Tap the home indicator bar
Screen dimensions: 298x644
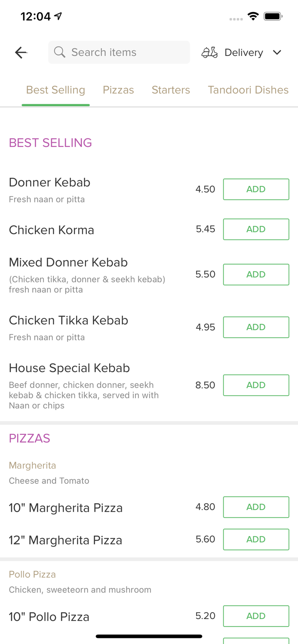[149, 636]
